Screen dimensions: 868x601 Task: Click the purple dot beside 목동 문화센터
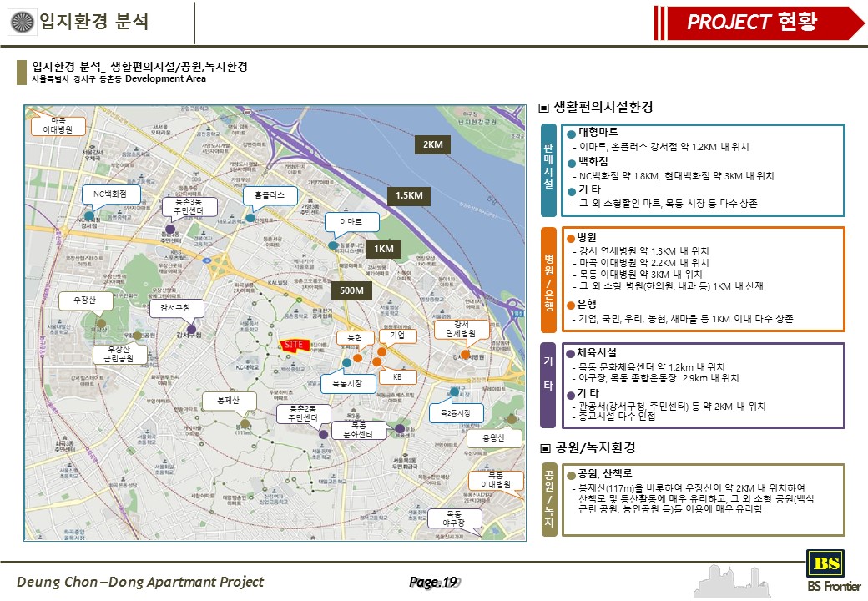(x=400, y=429)
